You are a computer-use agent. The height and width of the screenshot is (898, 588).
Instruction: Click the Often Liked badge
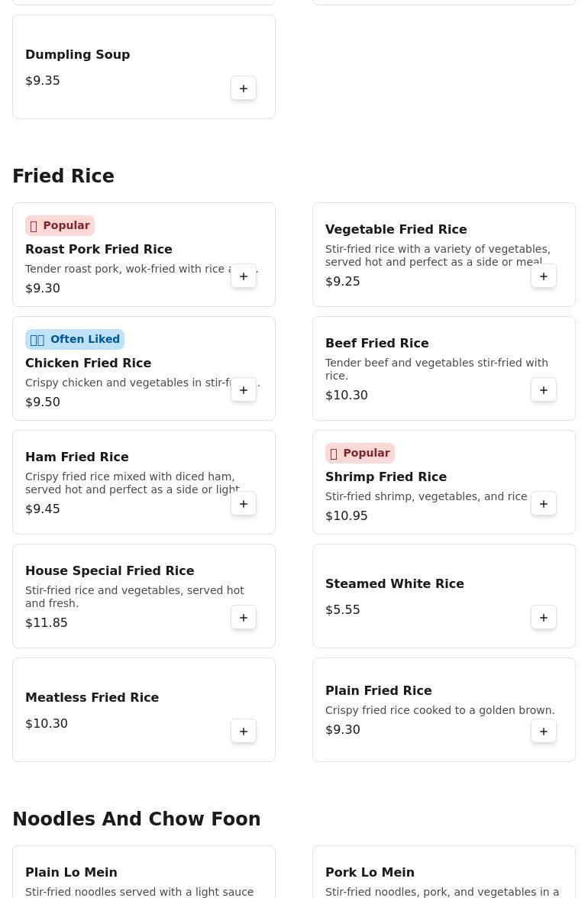[75, 340]
